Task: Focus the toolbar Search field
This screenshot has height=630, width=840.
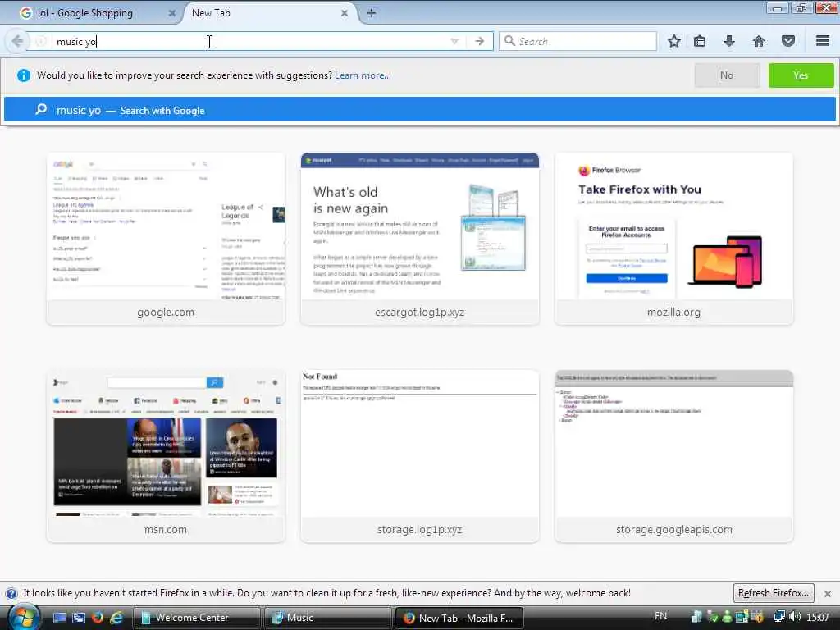Action: (577, 41)
